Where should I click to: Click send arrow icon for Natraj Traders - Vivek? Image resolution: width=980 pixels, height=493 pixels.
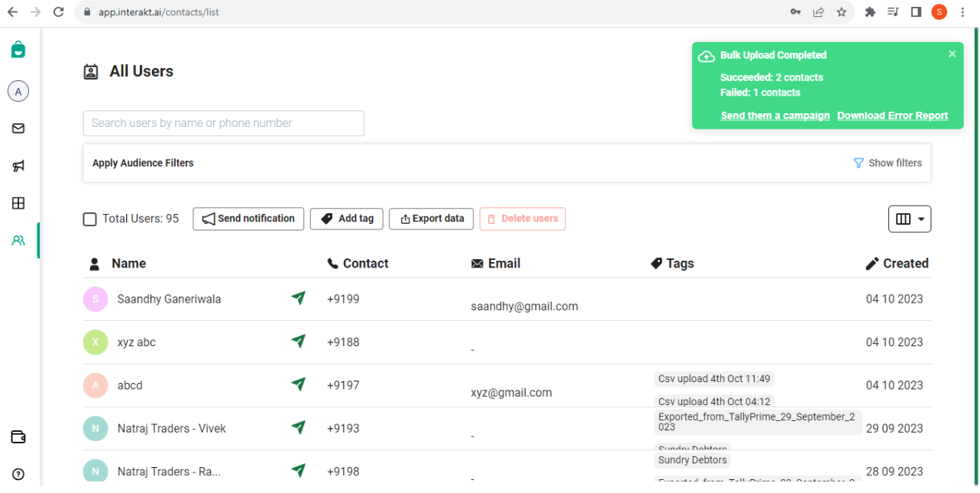point(299,427)
